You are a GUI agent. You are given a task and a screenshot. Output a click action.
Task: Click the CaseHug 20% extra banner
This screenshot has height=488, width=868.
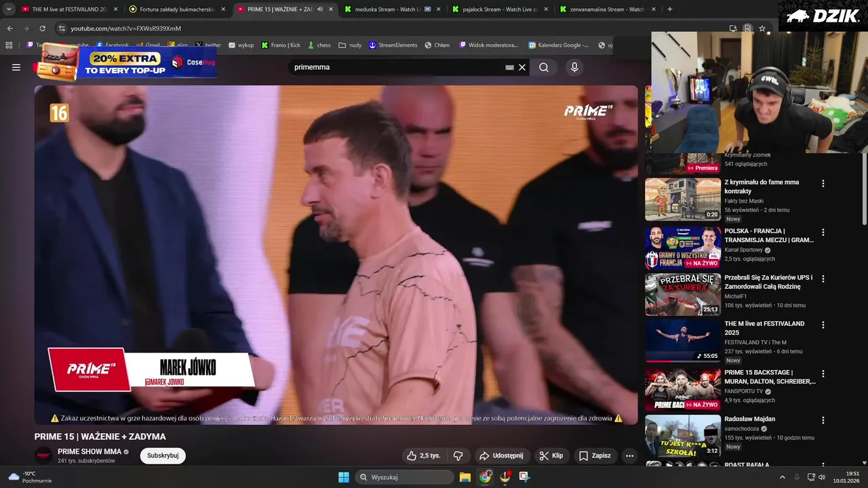point(127,62)
